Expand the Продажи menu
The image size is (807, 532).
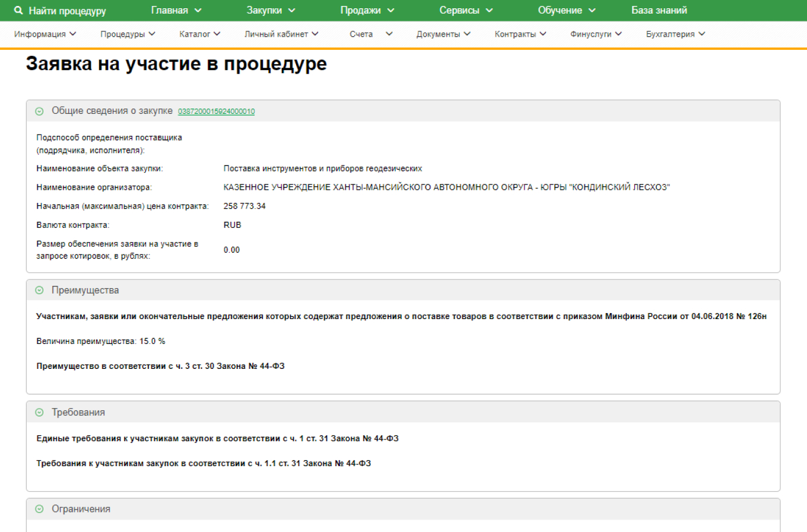coord(366,10)
